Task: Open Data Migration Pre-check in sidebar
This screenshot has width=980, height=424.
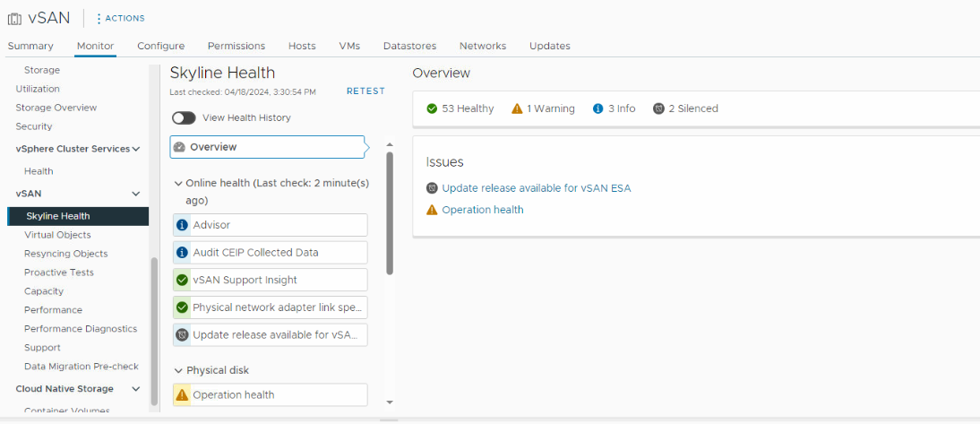Action: 82,367
